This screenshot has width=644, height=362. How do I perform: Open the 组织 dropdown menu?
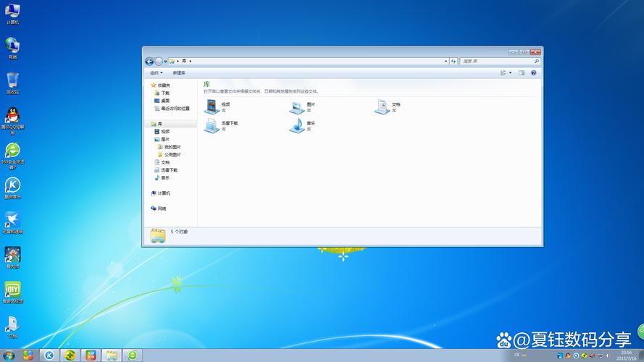tap(156, 73)
